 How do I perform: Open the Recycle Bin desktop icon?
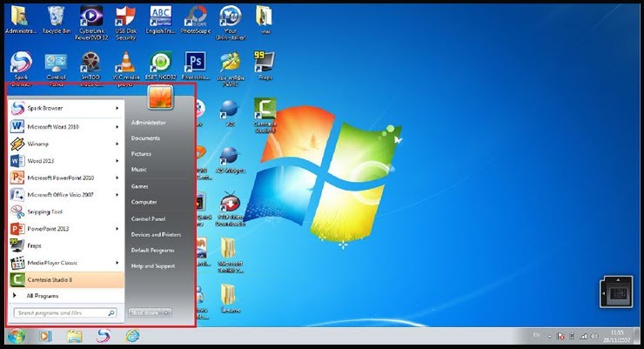coord(57,17)
